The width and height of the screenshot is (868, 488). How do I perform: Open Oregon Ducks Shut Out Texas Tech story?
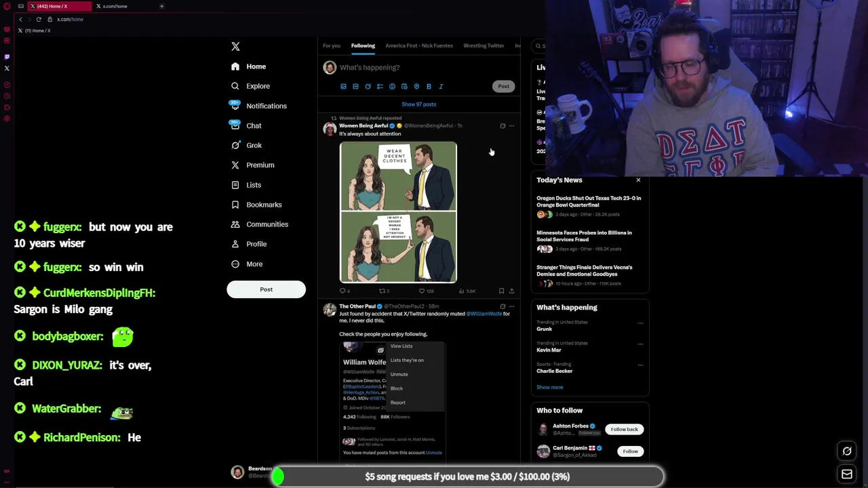(589, 201)
